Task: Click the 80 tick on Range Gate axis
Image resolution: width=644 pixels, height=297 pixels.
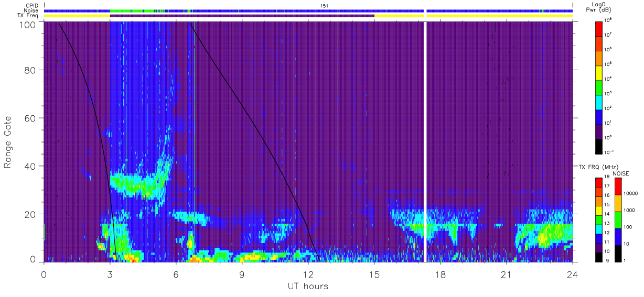Action: (30, 70)
